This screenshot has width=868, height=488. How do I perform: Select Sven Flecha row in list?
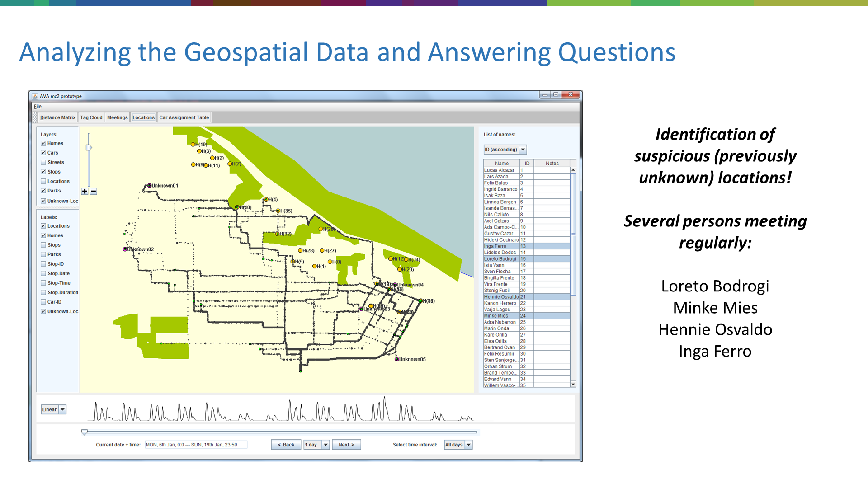(x=527, y=272)
